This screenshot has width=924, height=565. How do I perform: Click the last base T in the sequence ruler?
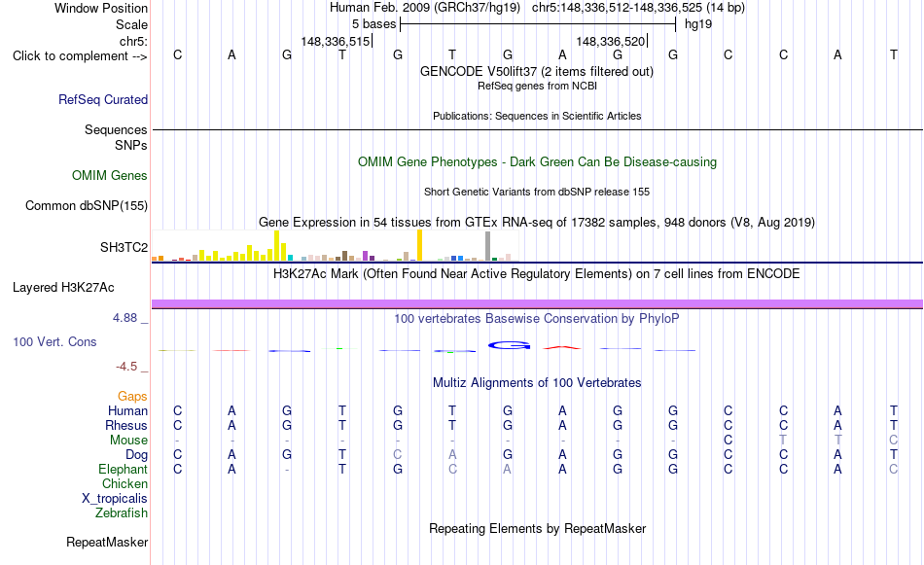[x=893, y=54]
